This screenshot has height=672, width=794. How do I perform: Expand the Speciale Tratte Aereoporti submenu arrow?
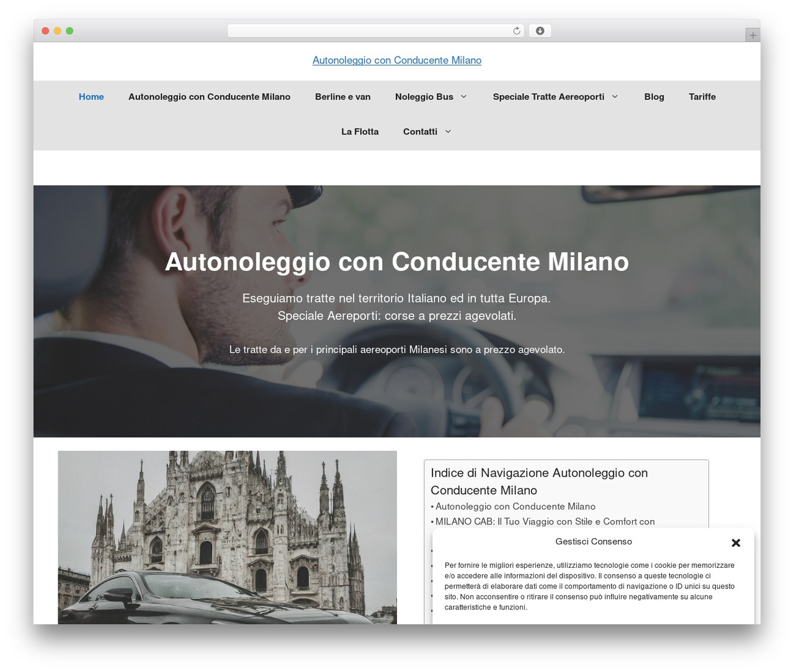(615, 97)
